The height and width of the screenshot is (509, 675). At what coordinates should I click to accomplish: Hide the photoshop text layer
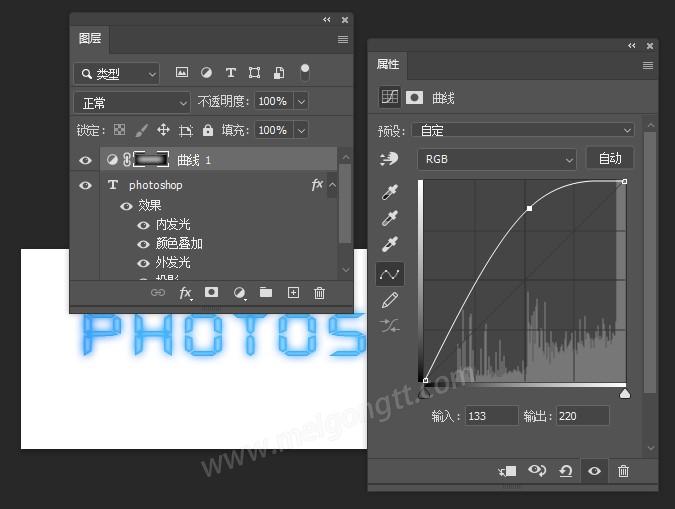tap(85, 185)
